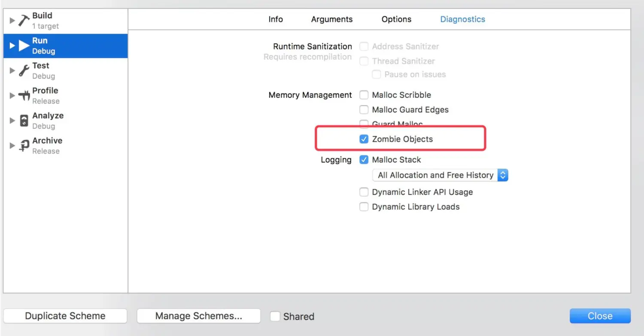The image size is (644, 336).
Task: Switch to the Arguments tab
Action: (332, 19)
